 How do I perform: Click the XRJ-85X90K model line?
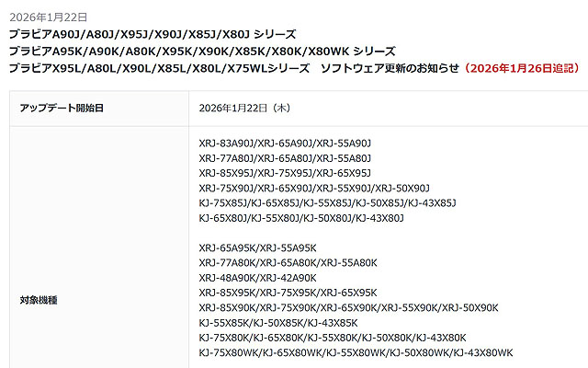[348, 307]
